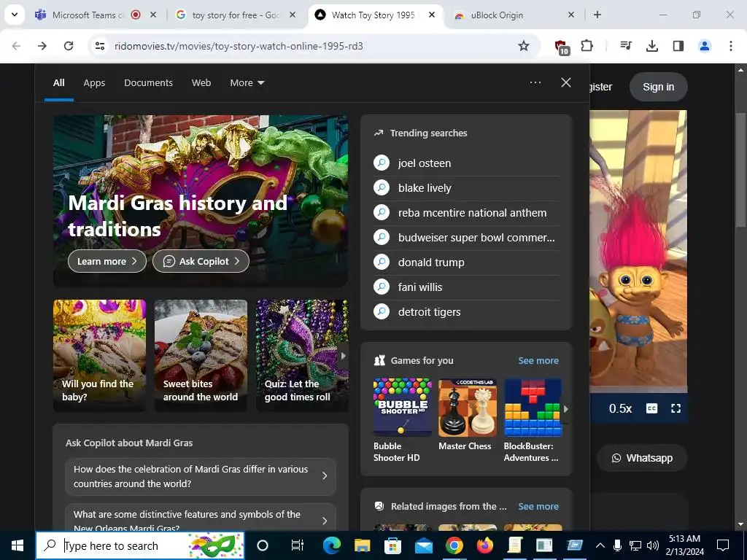747x560 pixels.
Task: Expand the More filter dropdown
Action: tap(247, 83)
